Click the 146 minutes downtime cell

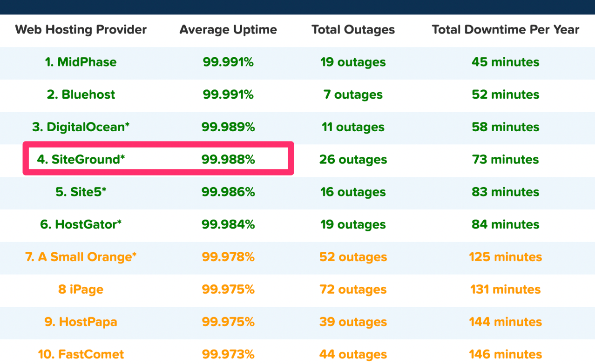[x=506, y=355]
